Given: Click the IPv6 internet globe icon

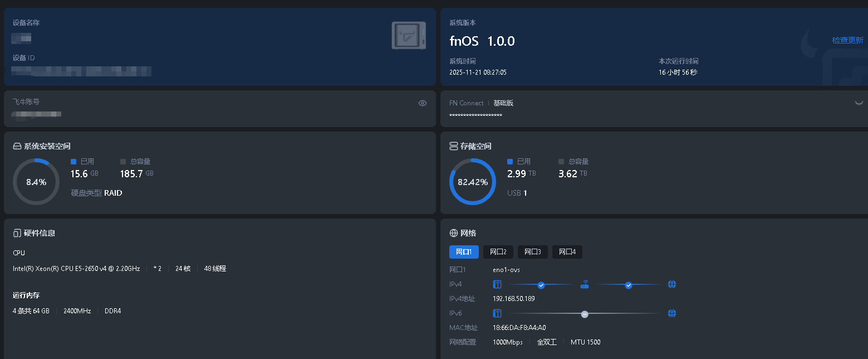Looking at the screenshot, I should pos(672,313).
